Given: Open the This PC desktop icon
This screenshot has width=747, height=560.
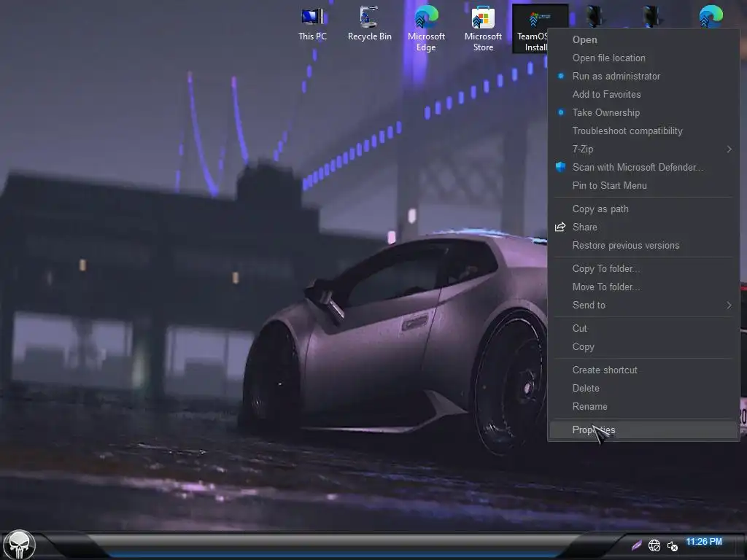Looking at the screenshot, I should click(x=312, y=25).
